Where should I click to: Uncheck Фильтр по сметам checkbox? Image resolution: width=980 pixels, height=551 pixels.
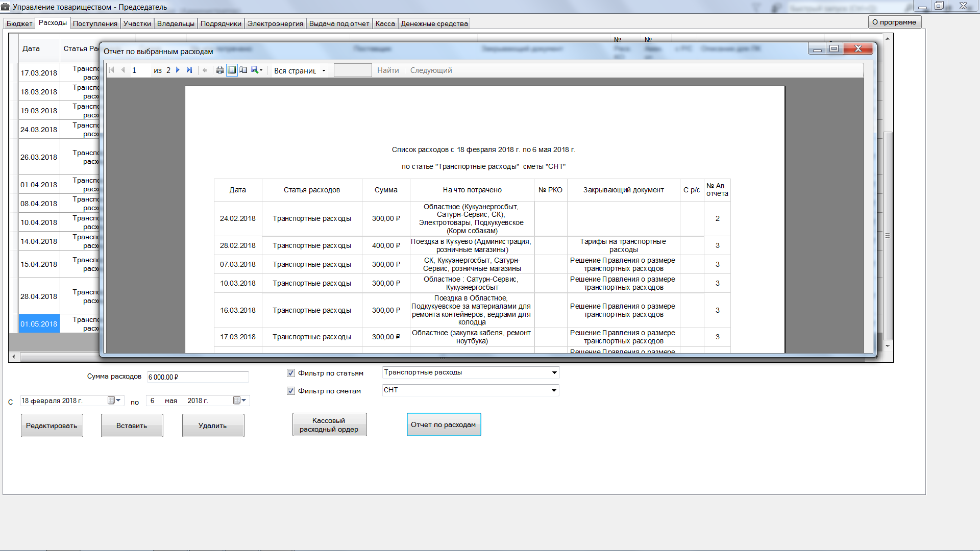point(291,391)
